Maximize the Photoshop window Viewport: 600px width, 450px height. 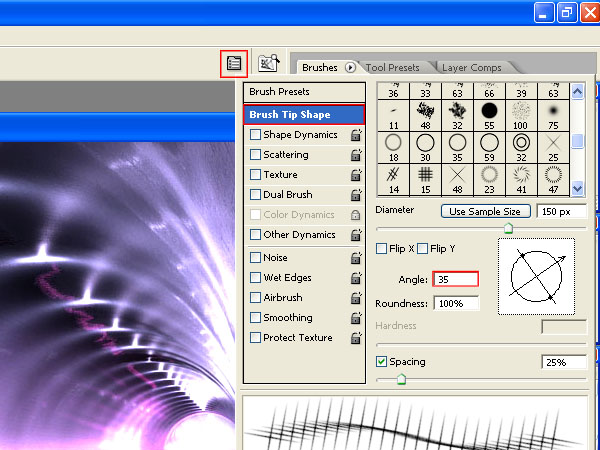[566, 13]
